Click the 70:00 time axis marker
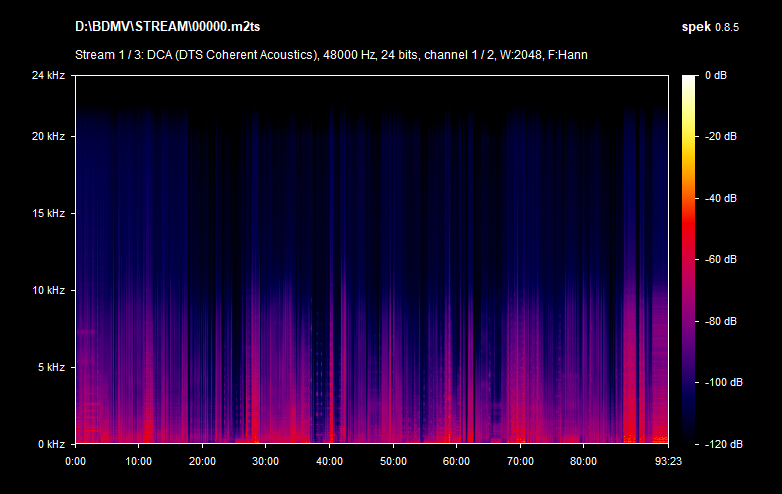Image resolution: width=782 pixels, height=494 pixels. 519,461
